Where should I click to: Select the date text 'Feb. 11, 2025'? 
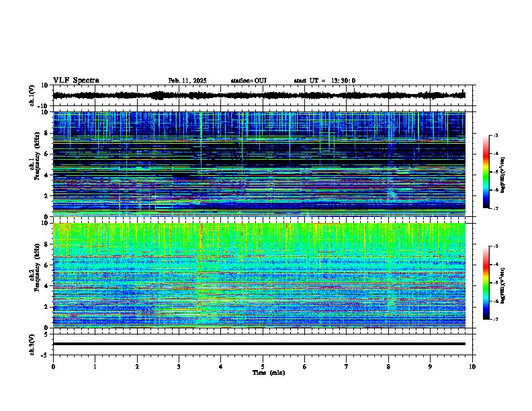[187, 81]
